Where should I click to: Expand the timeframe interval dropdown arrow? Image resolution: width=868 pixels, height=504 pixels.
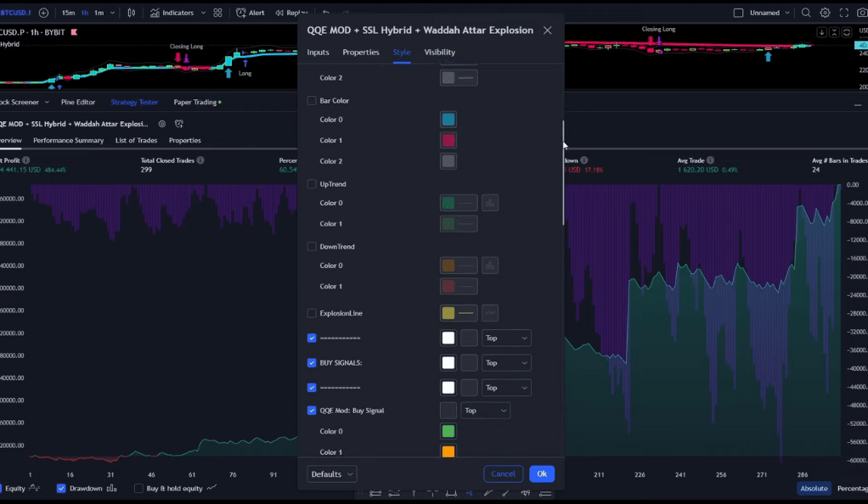coord(112,12)
